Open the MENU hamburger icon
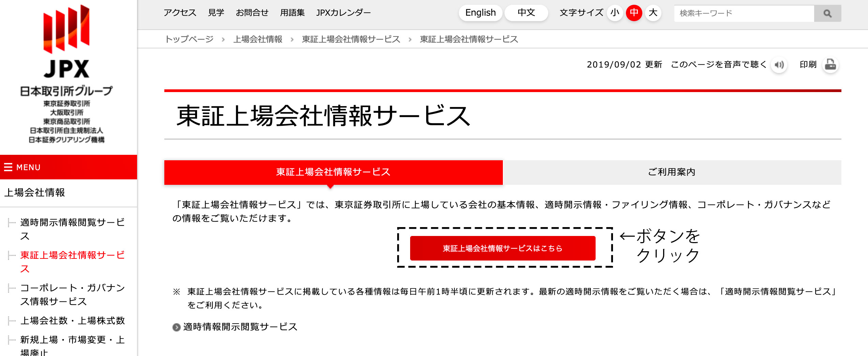The height and width of the screenshot is (356, 868). click(x=8, y=167)
